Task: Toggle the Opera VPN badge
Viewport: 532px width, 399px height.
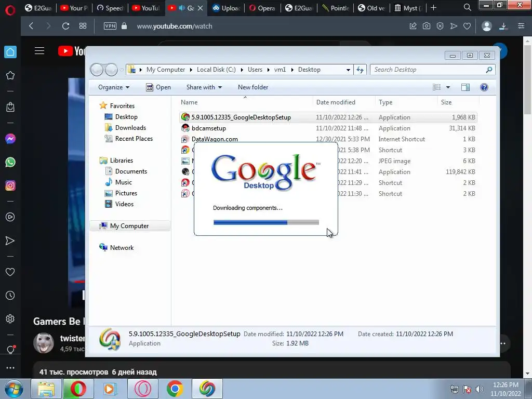Action: pyautogui.click(x=110, y=26)
